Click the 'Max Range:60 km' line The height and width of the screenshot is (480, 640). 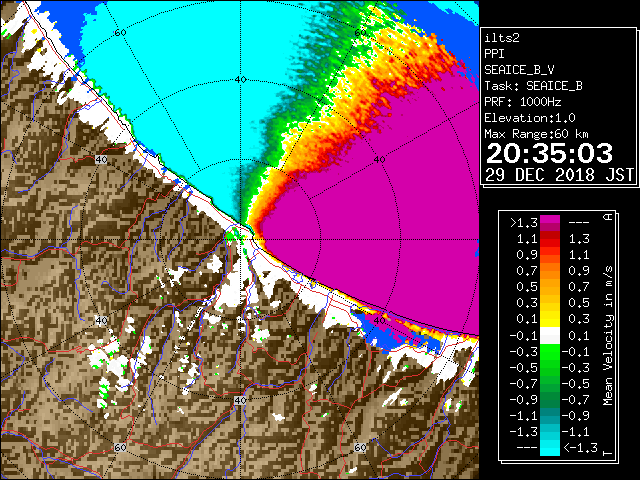coord(536,134)
